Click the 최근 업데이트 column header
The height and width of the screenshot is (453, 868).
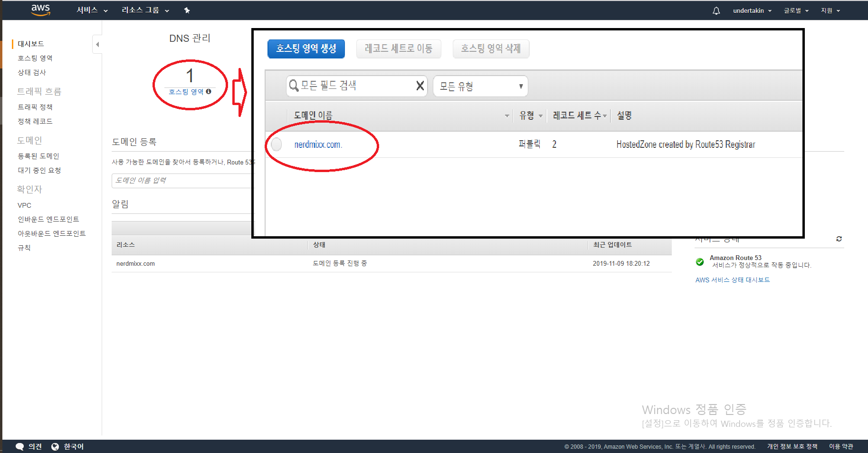[612, 245]
